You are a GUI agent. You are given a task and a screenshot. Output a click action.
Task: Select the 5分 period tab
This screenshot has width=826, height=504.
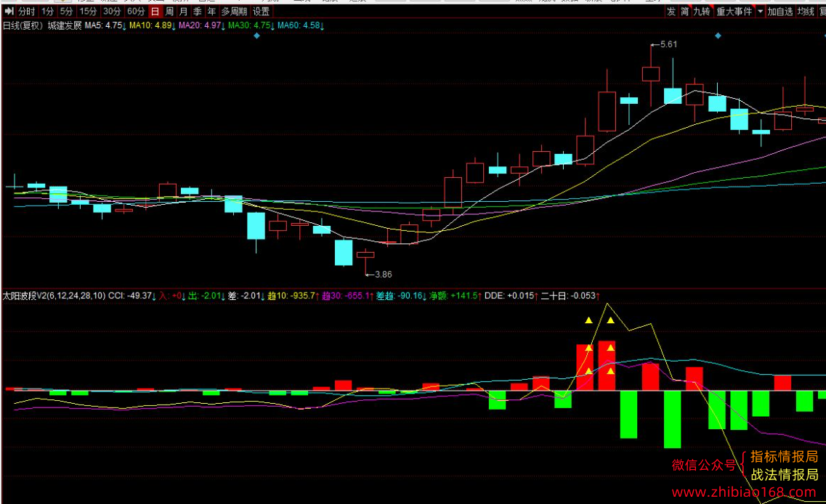click(x=66, y=11)
